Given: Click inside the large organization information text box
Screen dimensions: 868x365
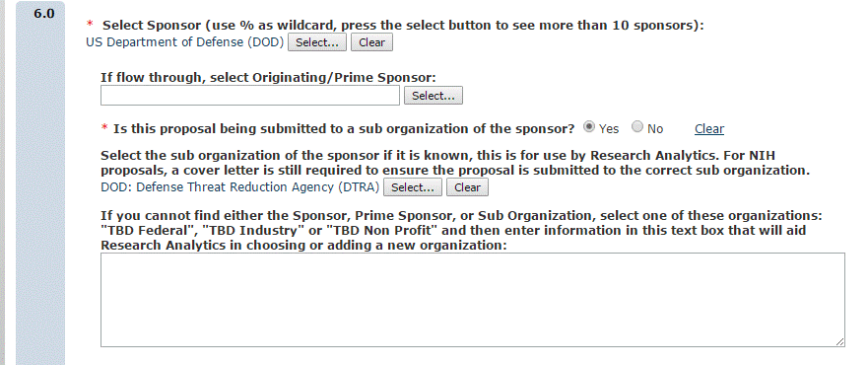Looking at the screenshot, I should 473,300.
